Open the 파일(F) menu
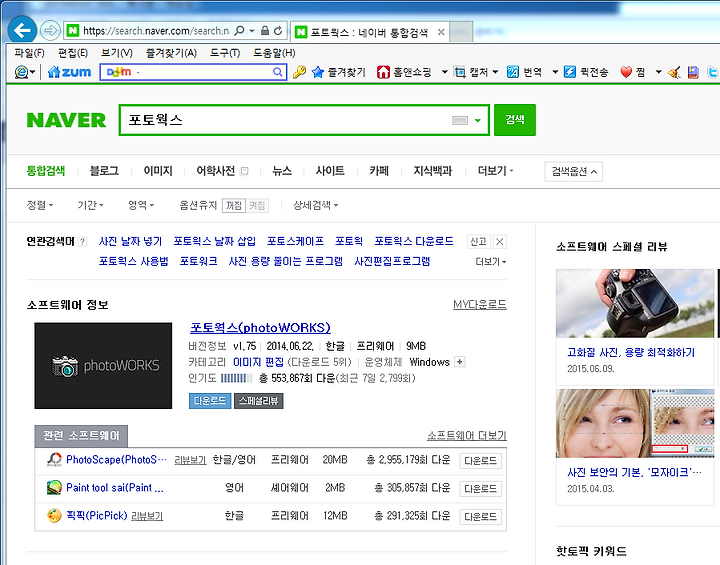The width and height of the screenshot is (720, 565). tap(29, 53)
